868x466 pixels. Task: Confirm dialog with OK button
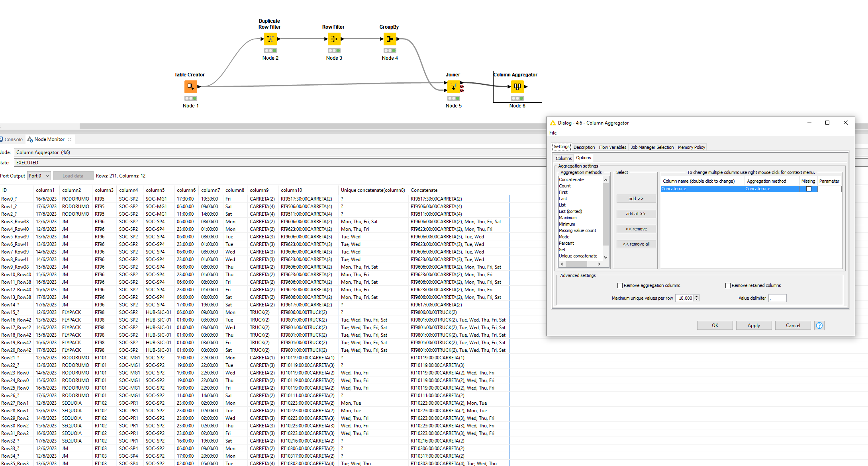[715, 326]
